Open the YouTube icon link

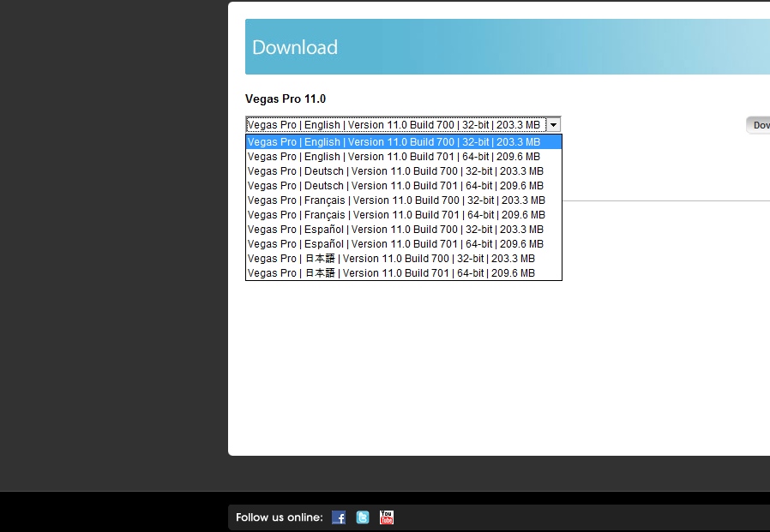(x=387, y=517)
